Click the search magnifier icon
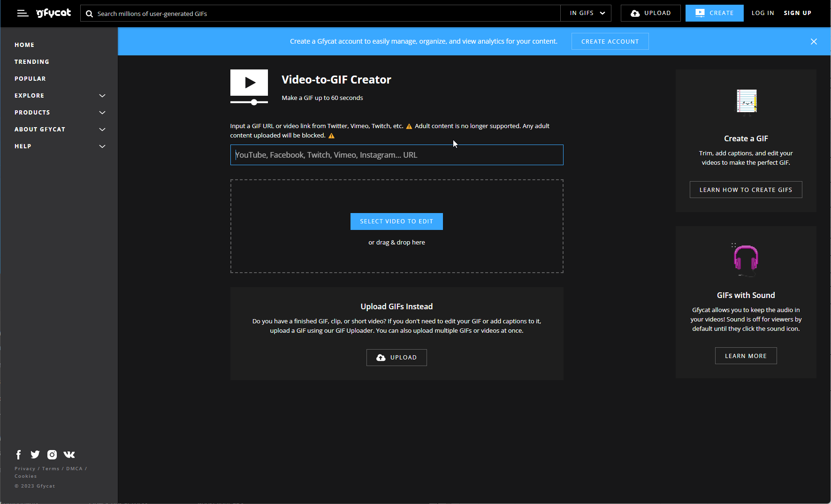This screenshot has height=504, width=831. pyautogui.click(x=89, y=14)
